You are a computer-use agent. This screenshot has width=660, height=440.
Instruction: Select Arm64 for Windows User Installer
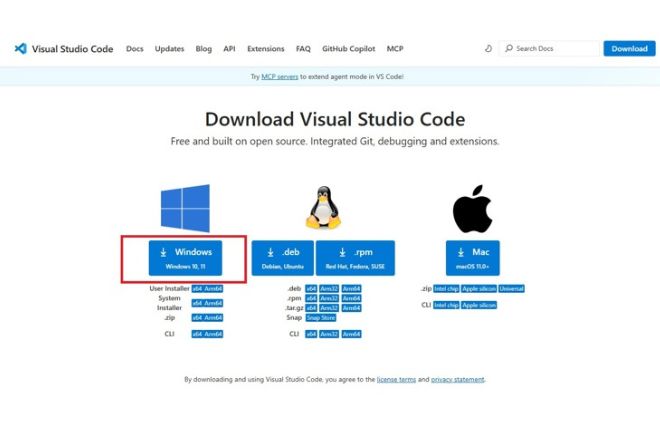213,289
